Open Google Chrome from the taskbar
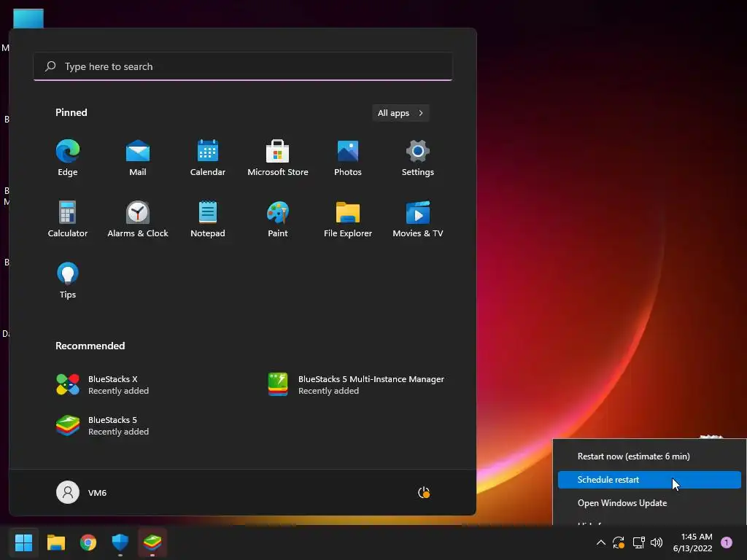The height and width of the screenshot is (560, 747). pyautogui.click(x=88, y=542)
